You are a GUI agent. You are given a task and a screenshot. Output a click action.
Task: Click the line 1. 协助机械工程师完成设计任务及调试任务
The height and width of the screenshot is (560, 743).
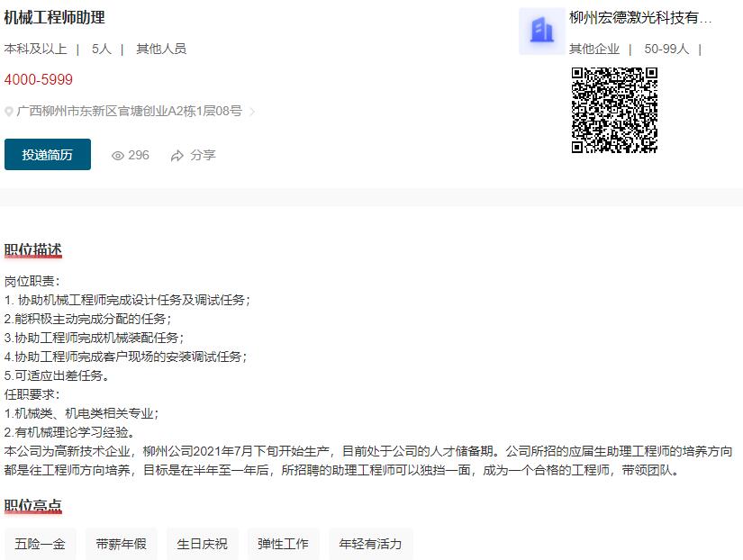coord(127,300)
